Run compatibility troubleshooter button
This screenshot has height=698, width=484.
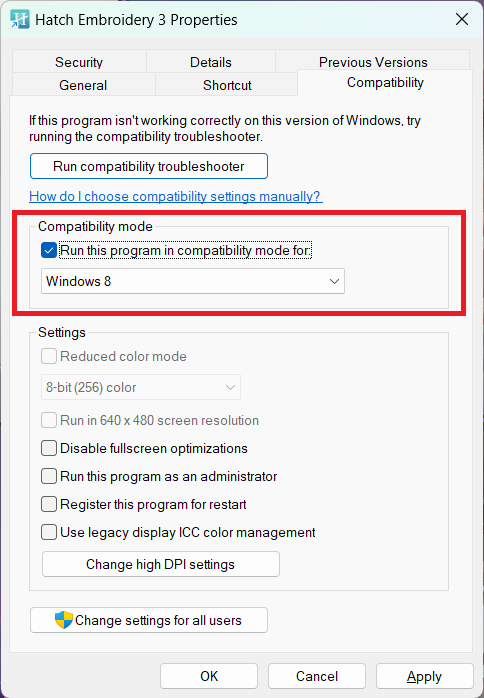[x=149, y=166]
